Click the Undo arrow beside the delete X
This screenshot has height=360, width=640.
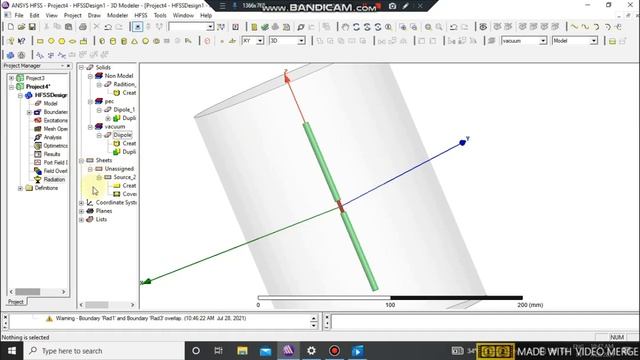point(108,27)
